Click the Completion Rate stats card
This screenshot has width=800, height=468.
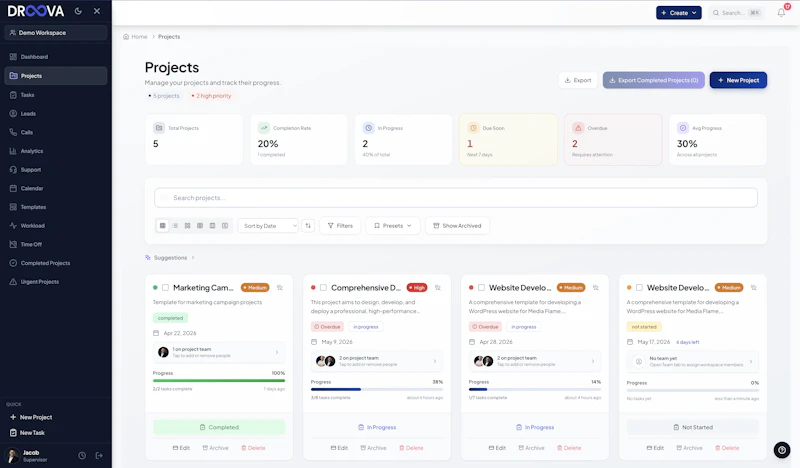click(x=298, y=139)
